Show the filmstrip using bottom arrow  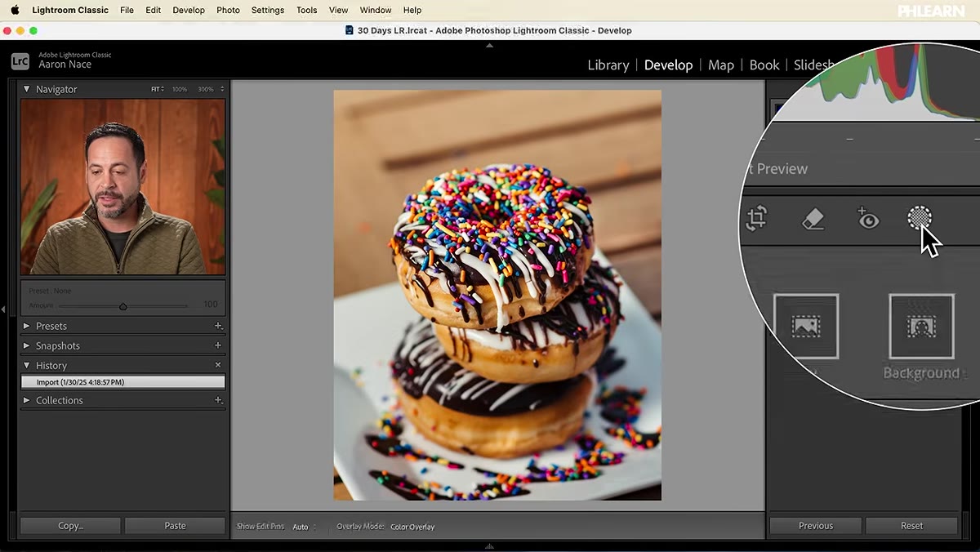click(x=490, y=546)
